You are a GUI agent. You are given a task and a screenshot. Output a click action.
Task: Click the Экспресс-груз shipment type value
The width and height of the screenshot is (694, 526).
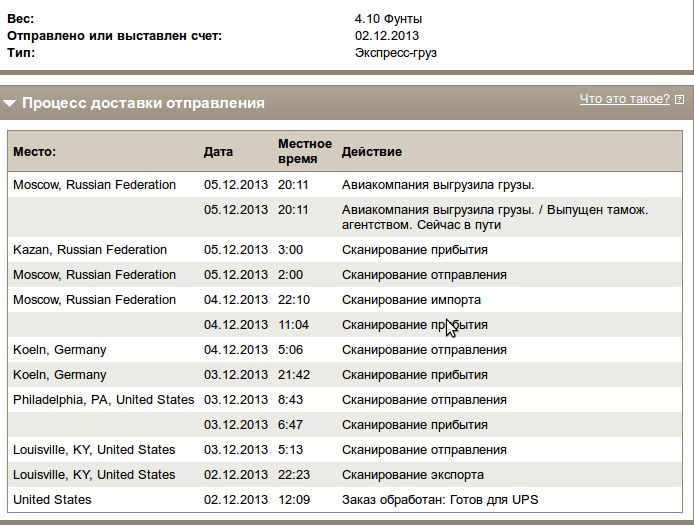pyautogui.click(x=396, y=53)
